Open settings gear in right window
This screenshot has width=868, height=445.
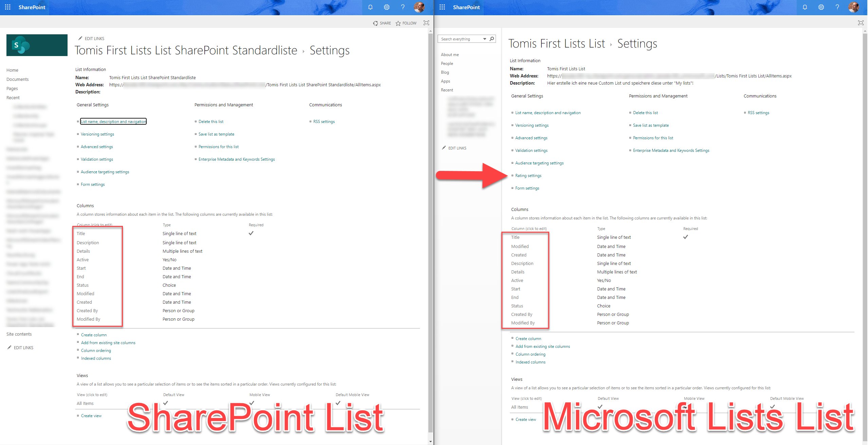[821, 7]
